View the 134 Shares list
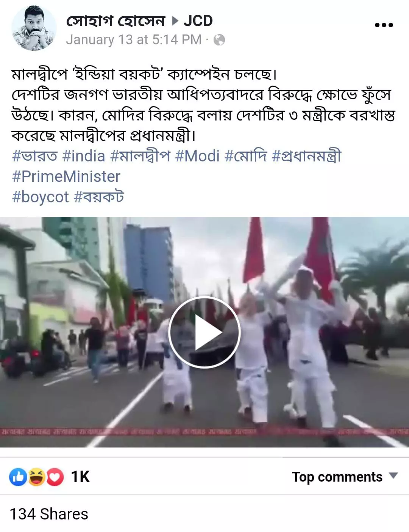 coord(49,514)
